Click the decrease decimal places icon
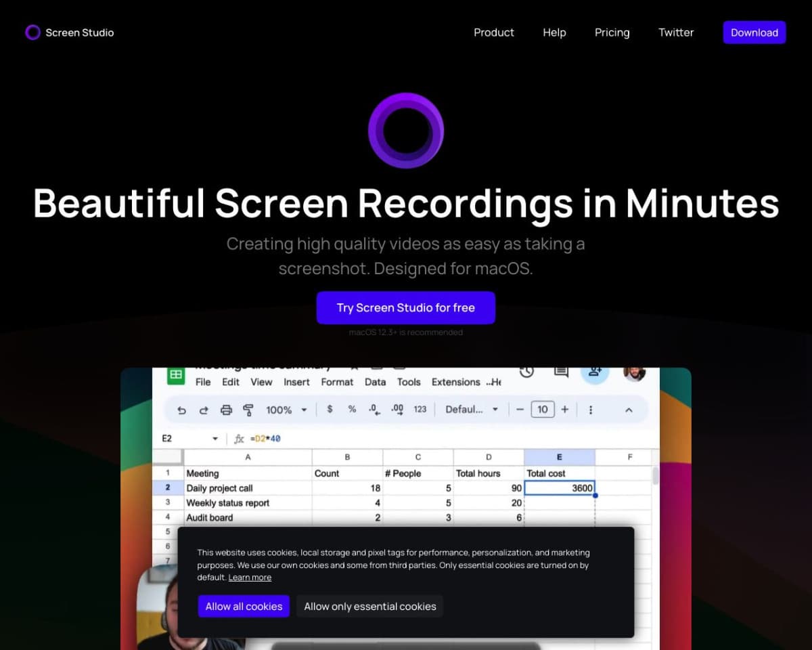 point(374,409)
